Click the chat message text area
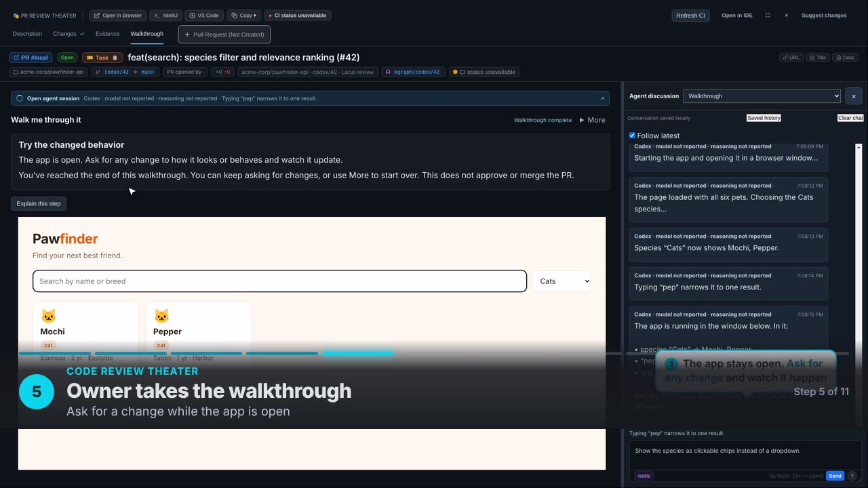Image resolution: width=868 pixels, height=488 pixels. coord(745,455)
